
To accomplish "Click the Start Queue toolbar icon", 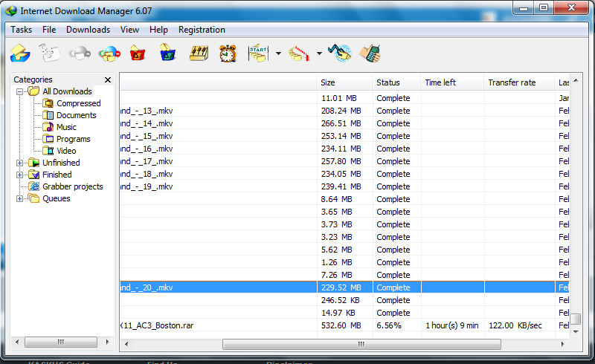I will point(258,53).
